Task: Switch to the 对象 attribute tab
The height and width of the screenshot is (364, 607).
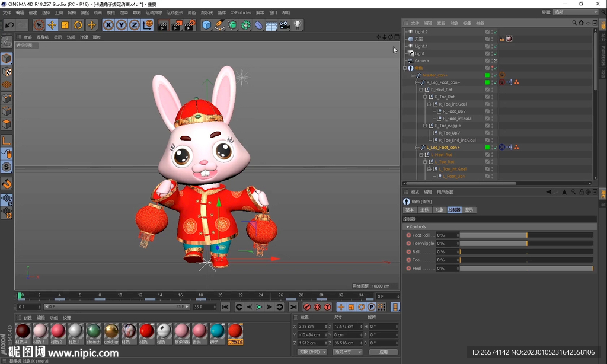Action: tap(439, 210)
